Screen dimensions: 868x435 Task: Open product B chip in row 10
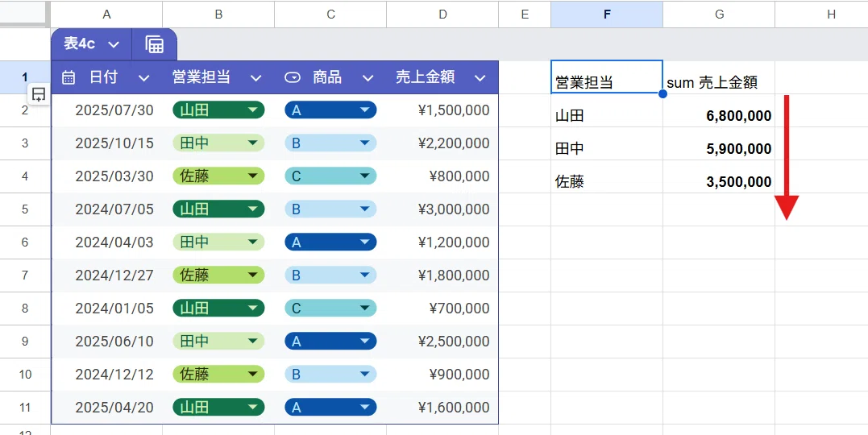[x=330, y=374]
